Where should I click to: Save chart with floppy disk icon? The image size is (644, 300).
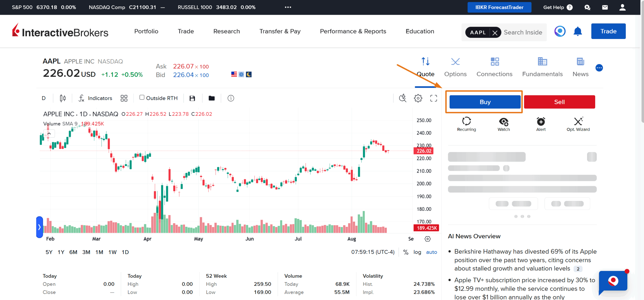point(192,98)
